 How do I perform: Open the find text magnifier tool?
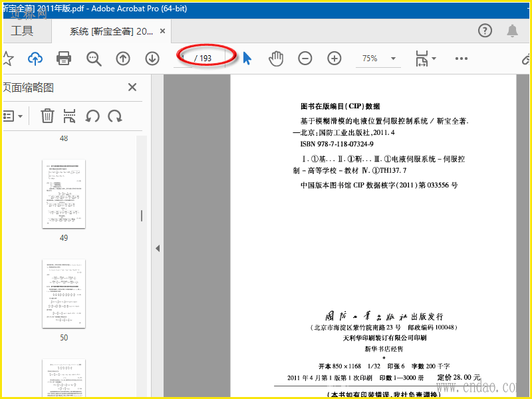(94, 59)
